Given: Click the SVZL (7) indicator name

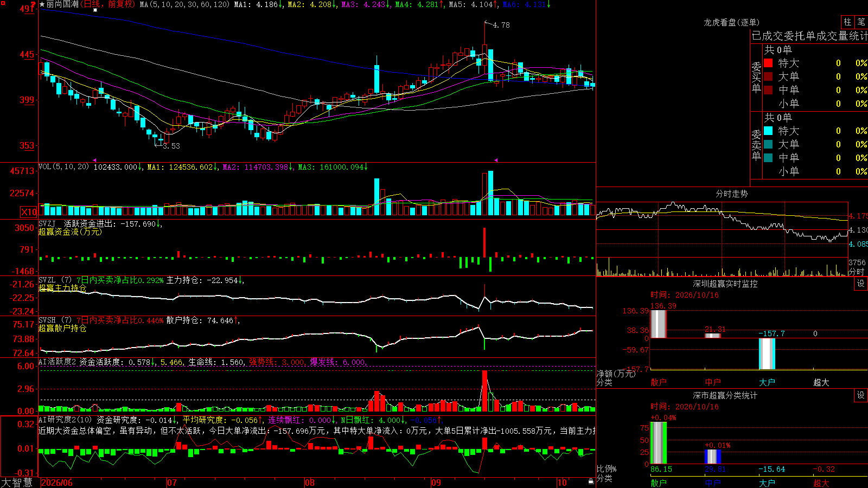Looking at the screenshot, I should (x=55, y=280).
